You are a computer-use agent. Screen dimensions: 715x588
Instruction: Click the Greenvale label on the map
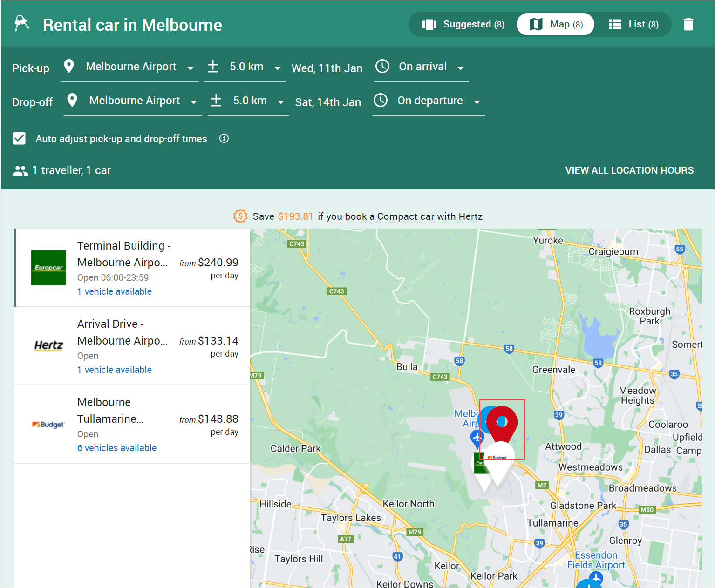click(x=554, y=370)
